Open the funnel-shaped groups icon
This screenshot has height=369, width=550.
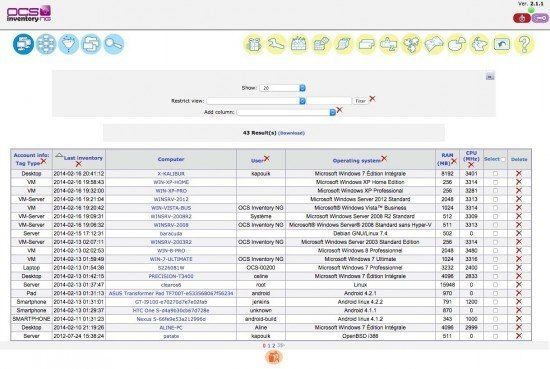click(x=68, y=44)
